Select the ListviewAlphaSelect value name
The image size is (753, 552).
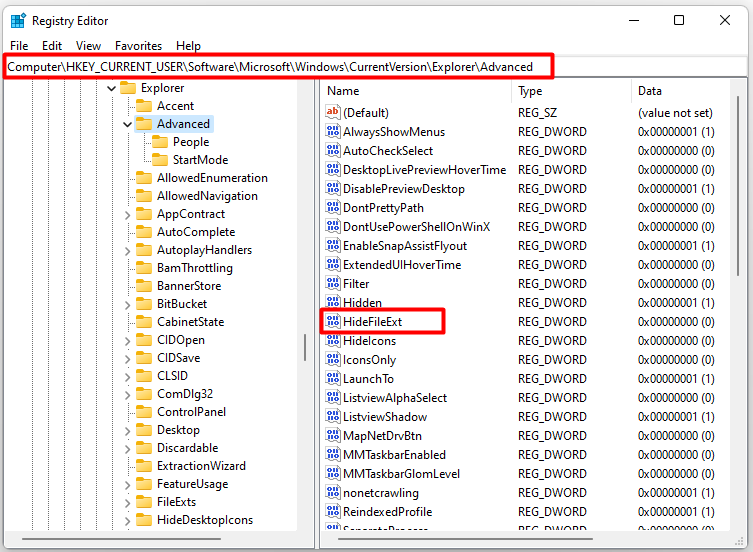(x=395, y=398)
